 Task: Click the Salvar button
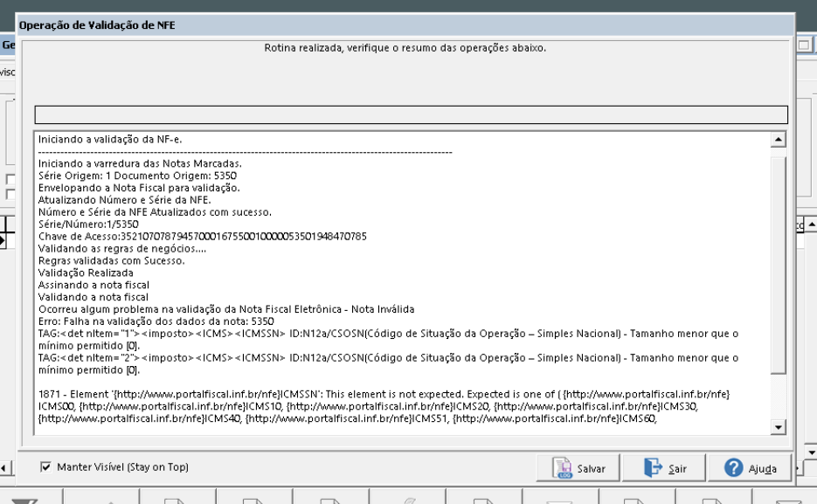[x=578, y=467]
